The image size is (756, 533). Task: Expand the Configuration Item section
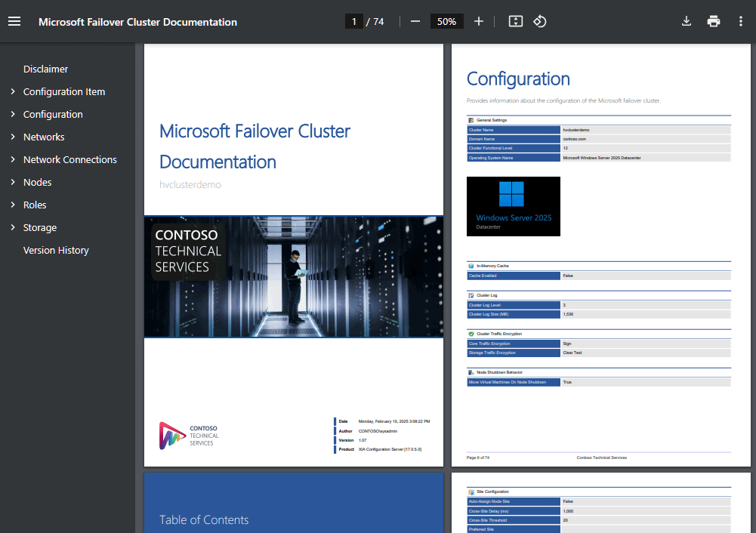click(12, 91)
